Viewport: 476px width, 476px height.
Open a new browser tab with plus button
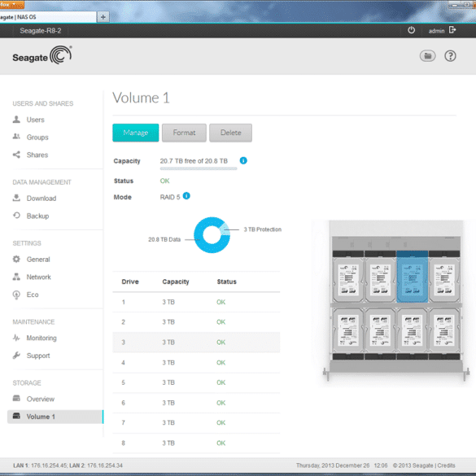(103, 17)
